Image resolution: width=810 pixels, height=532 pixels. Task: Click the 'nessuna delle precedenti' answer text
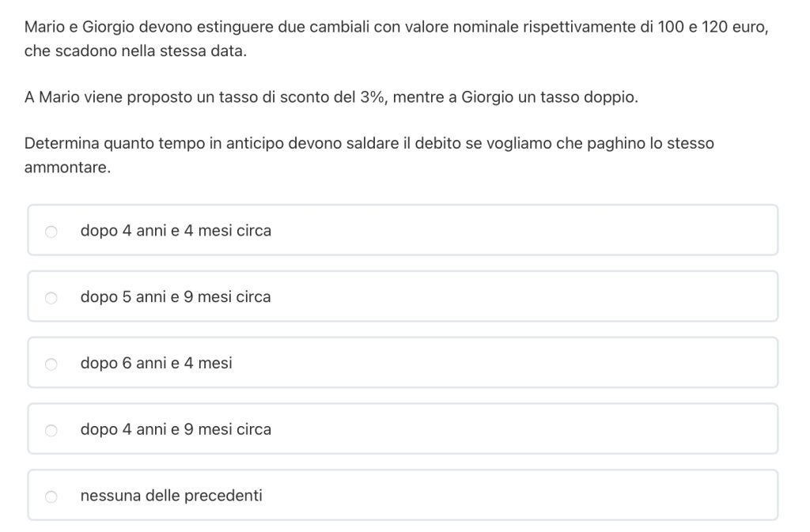tap(172, 496)
